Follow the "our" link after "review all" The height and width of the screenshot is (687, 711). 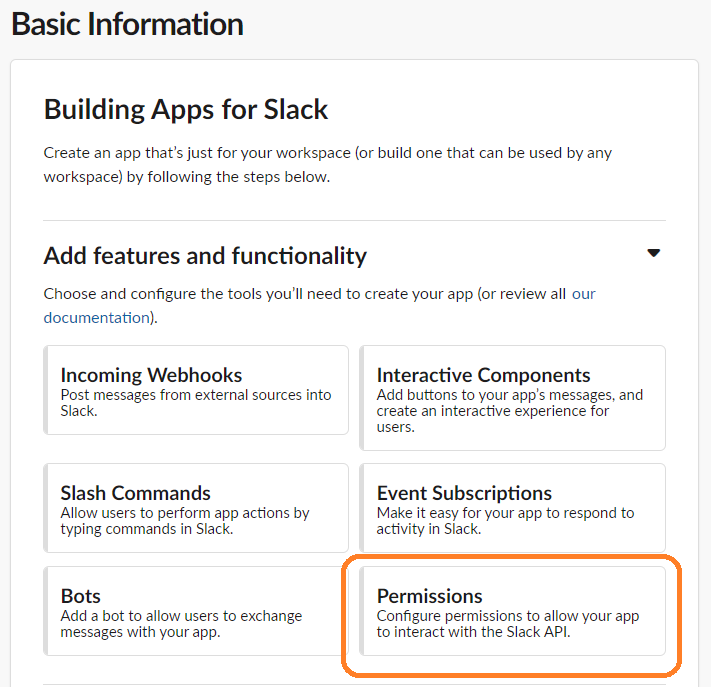click(583, 294)
